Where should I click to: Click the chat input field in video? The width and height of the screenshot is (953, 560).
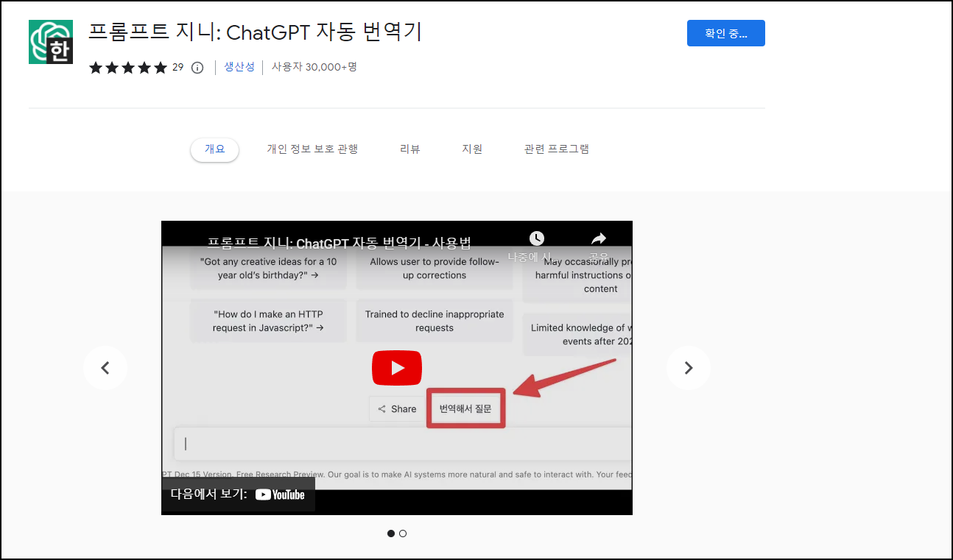(403, 444)
